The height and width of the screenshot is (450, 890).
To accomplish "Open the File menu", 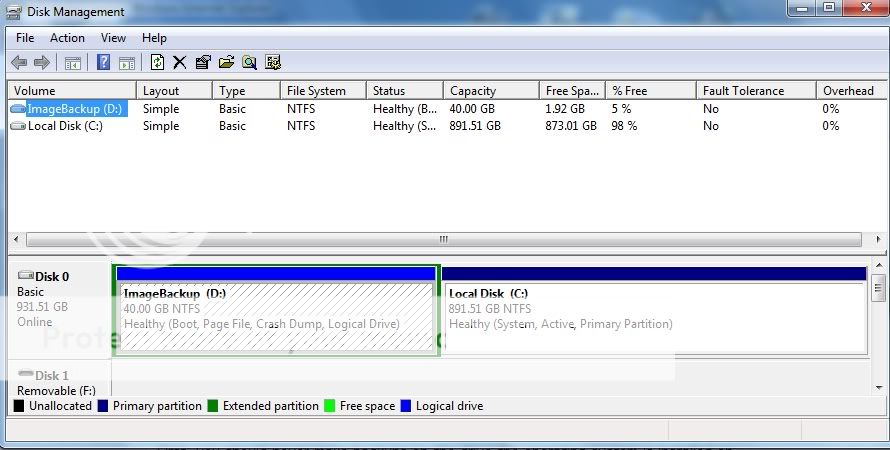I will coord(25,38).
